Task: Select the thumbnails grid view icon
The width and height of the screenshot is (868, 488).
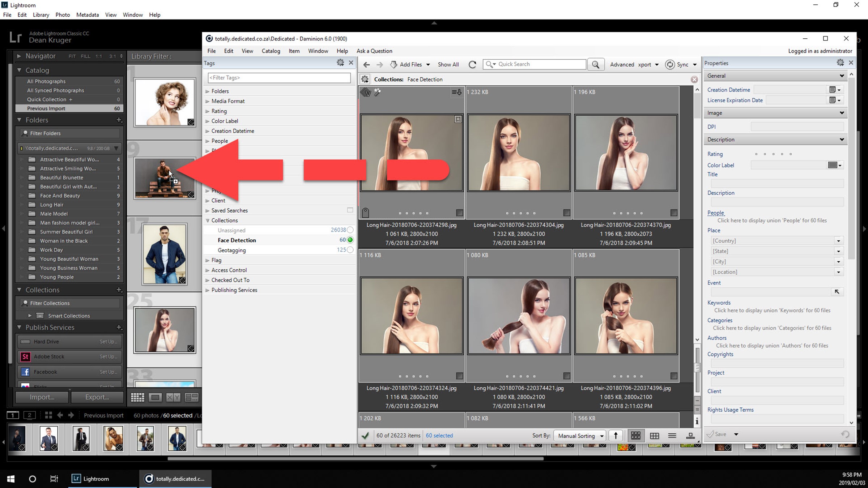Action: tap(635, 436)
